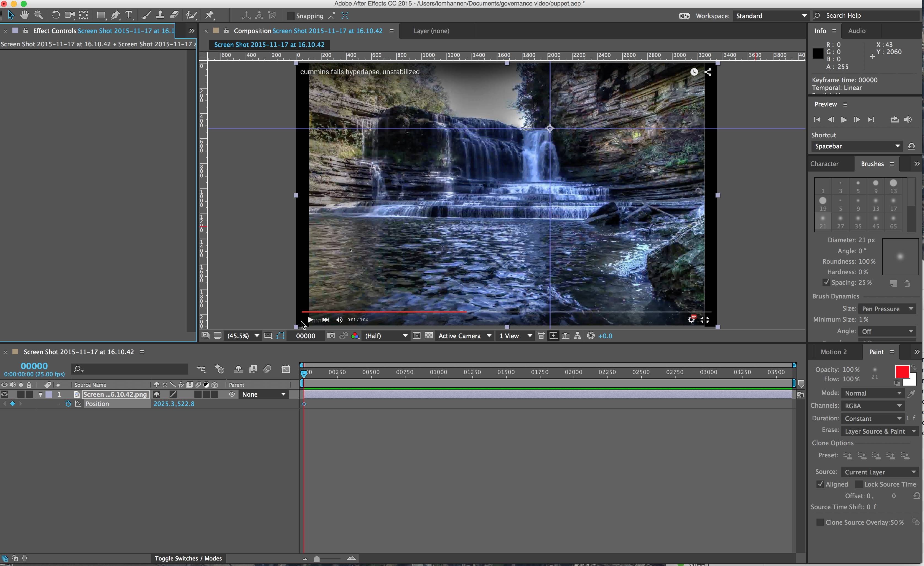The width and height of the screenshot is (924, 566).
Task: Click Show Channel color circles icon
Action: (355, 336)
